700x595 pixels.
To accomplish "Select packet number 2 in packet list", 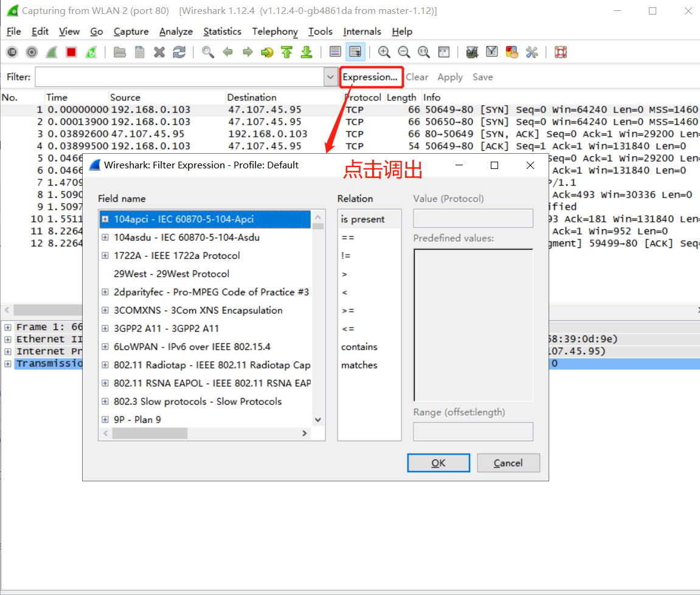I will click(x=350, y=122).
